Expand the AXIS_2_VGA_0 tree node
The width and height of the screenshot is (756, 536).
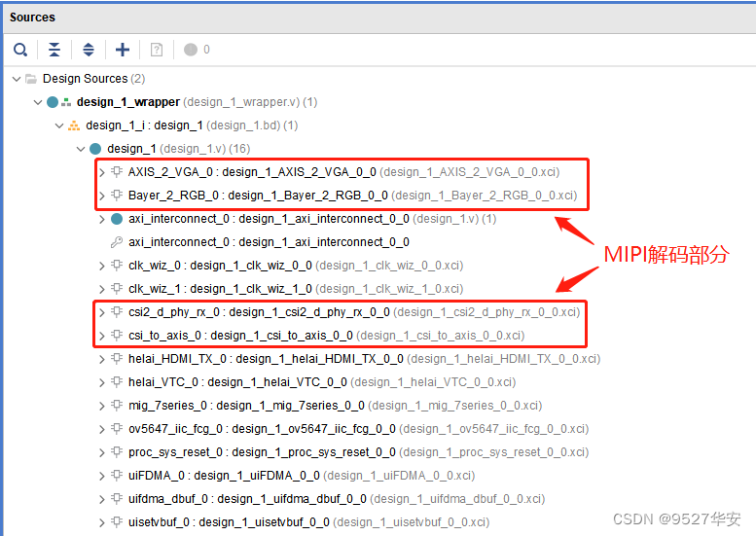(x=102, y=172)
